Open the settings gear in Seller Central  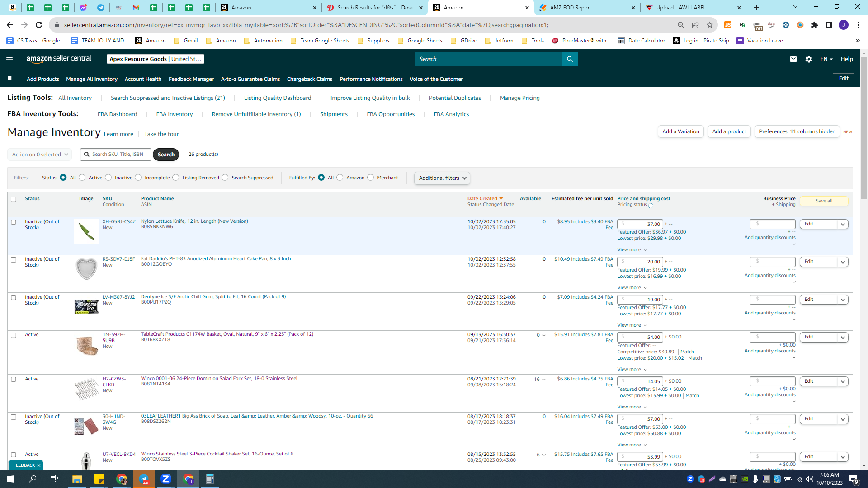click(x=809, y=59)
